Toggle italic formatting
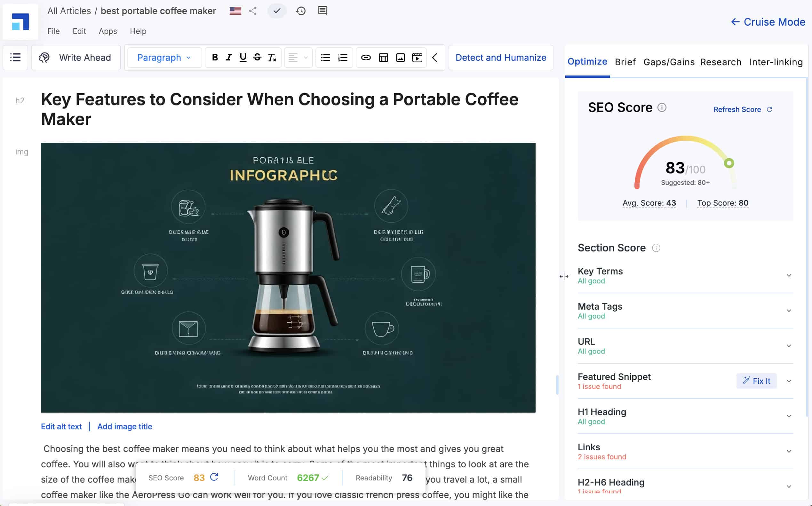 click(229, 58)
